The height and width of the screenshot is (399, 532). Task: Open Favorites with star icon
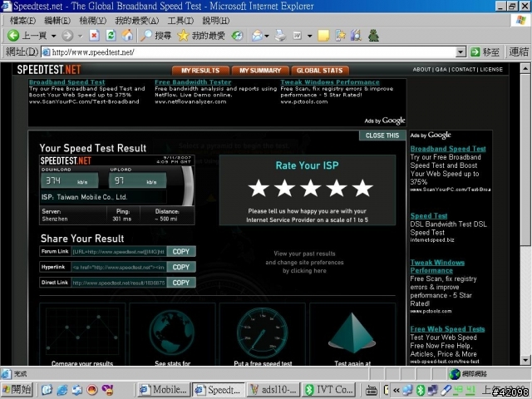(x=183, y=35)
